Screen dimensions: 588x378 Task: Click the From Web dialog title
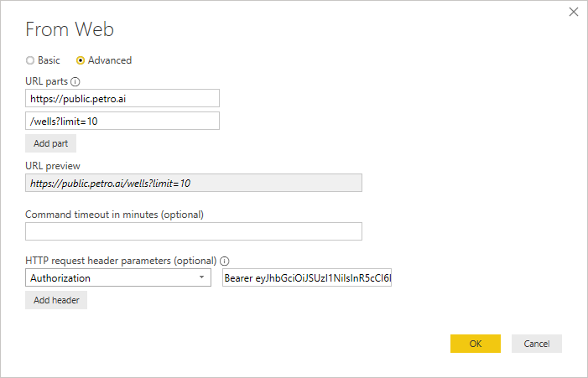tap(70, 30)
